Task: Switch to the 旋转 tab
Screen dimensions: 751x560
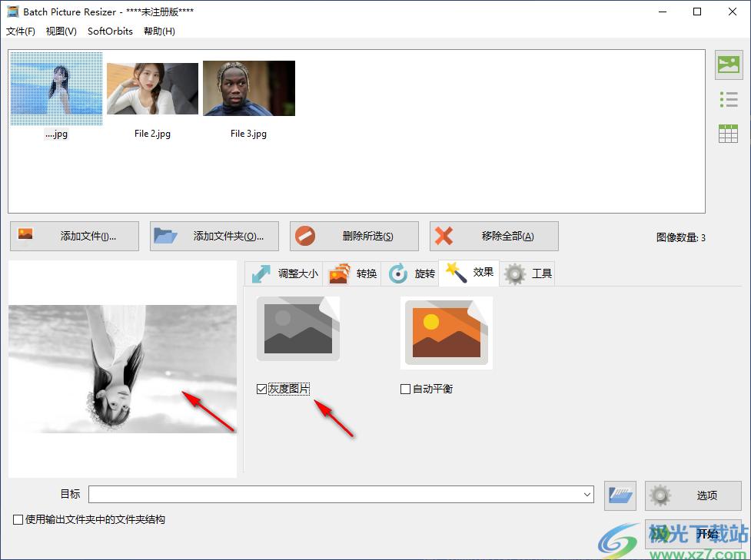Action: point(411,273)
